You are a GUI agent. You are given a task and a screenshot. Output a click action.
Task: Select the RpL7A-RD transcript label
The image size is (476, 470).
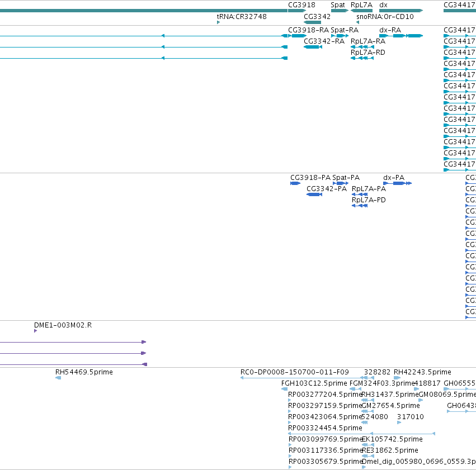(x=368, y=53)
